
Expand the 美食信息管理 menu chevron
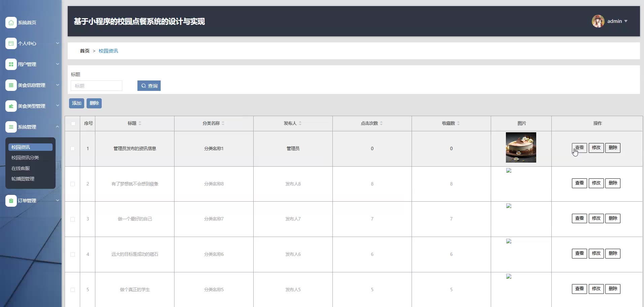[x=57, y=85]
